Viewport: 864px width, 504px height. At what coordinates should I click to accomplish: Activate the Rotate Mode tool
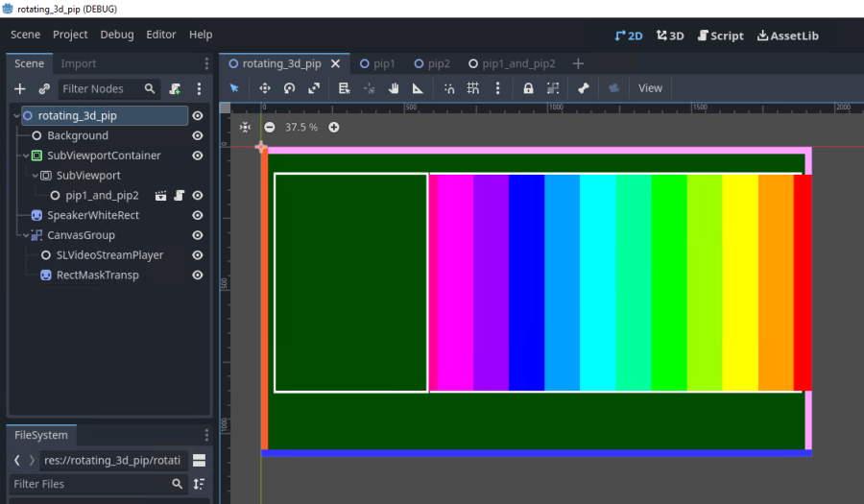pyautogui.click(x=289, y=88)
